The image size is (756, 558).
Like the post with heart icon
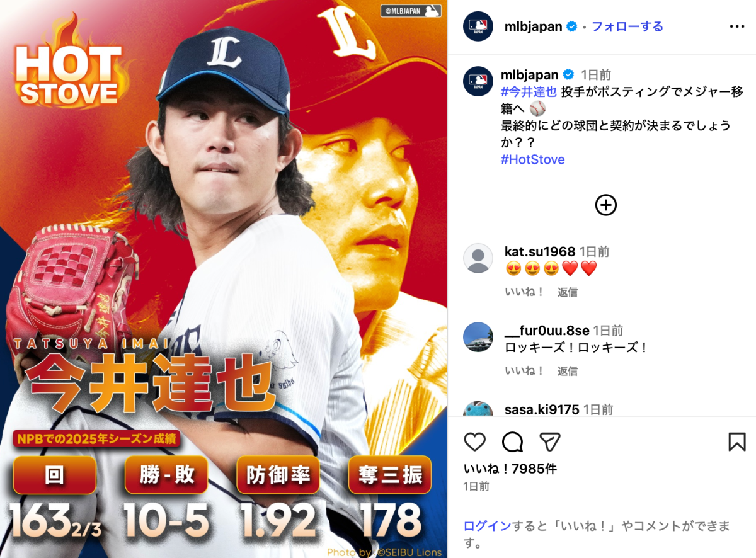475,442
